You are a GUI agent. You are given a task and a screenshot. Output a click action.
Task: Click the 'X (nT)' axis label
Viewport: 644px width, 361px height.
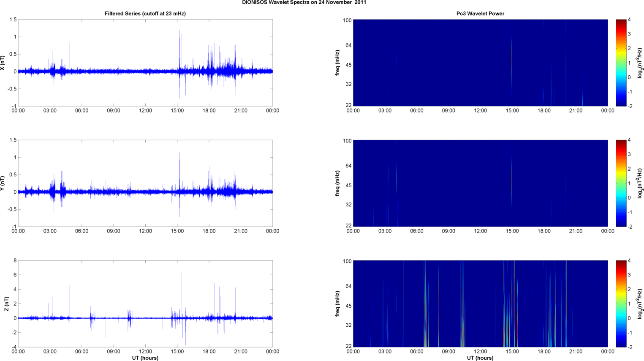click(x=3, y=63)
